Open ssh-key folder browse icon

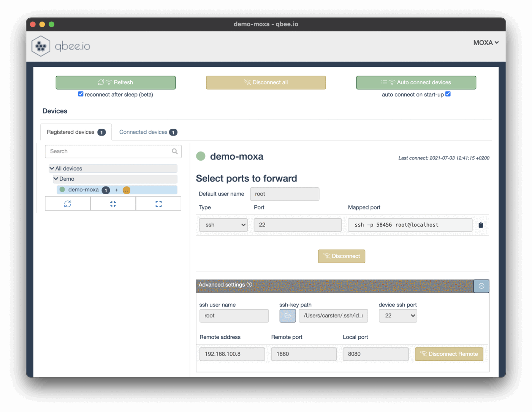288,316
